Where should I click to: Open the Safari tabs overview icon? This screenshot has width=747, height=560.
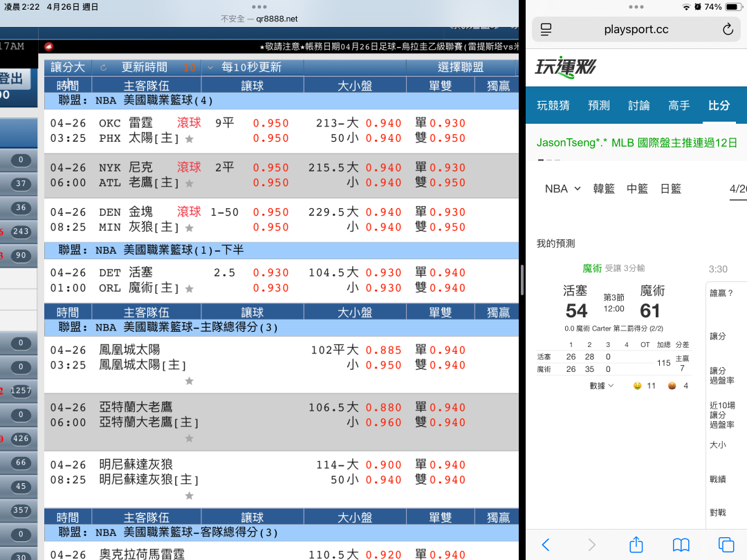(726, 544)
